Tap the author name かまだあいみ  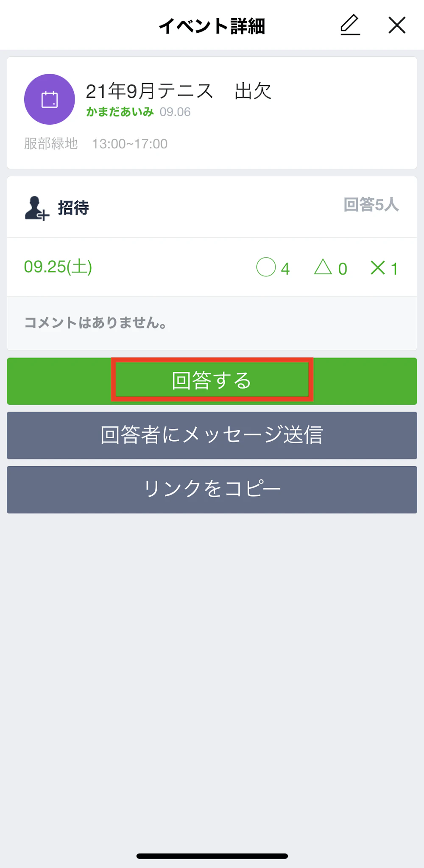(x=120, y=112)
